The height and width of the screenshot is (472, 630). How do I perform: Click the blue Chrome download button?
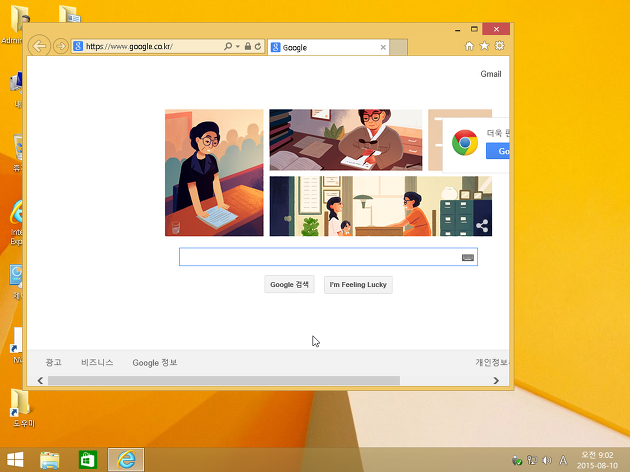point(498,151)
